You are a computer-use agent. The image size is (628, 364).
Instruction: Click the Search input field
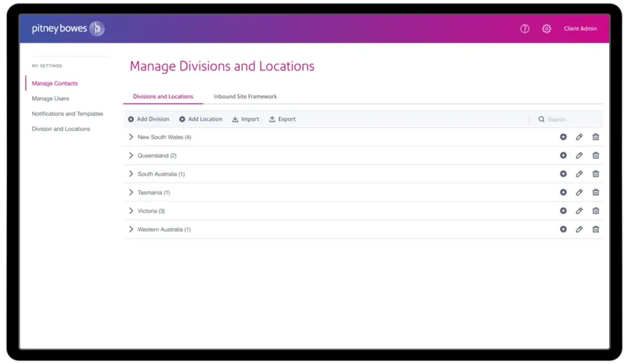pyautogui.click(x=569, y=119)
